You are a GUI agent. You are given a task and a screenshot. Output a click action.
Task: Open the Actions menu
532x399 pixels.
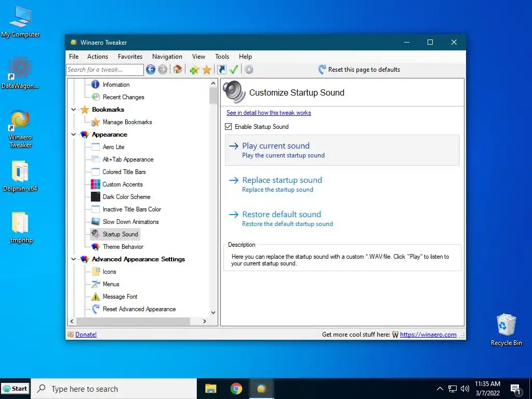pyautogui.click(x=98, y=57)
